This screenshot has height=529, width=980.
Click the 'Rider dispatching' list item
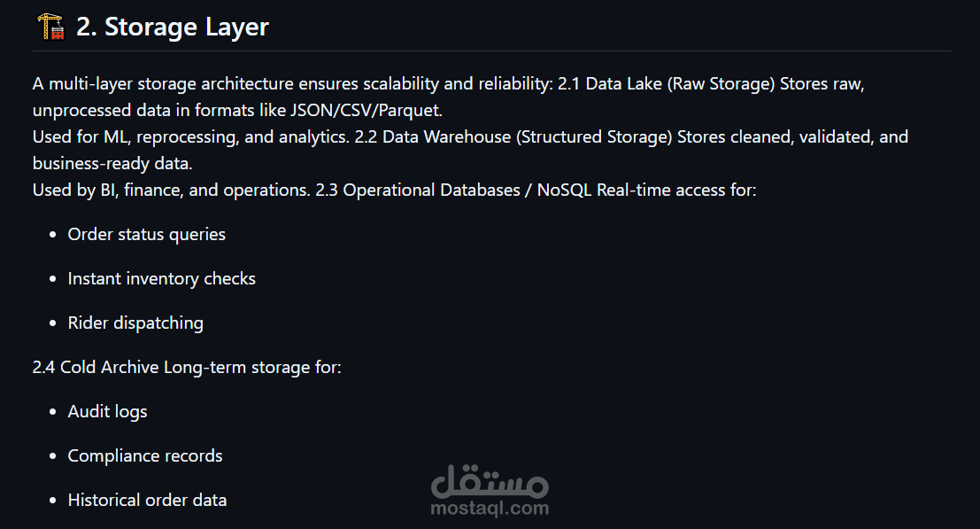coord(135,323)
